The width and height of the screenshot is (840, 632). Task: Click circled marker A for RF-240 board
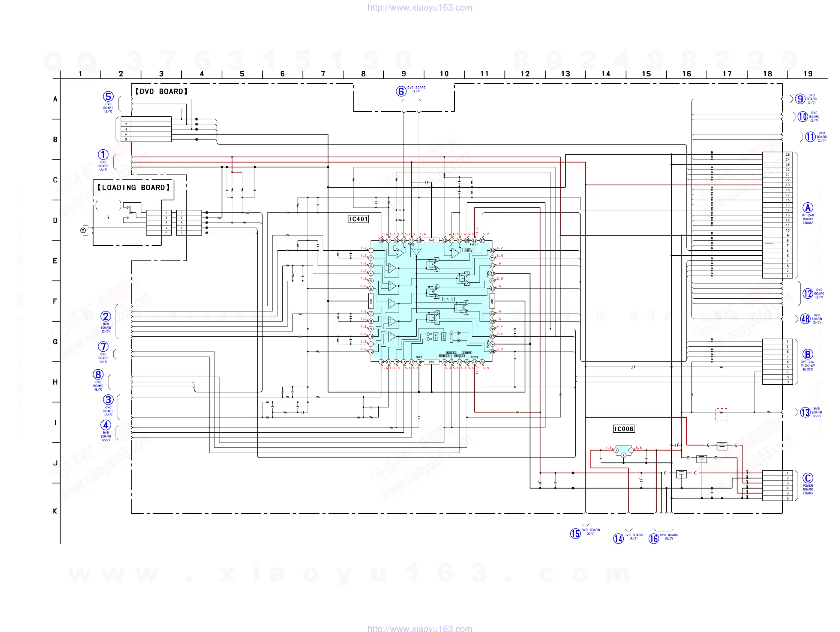(807, 208)
